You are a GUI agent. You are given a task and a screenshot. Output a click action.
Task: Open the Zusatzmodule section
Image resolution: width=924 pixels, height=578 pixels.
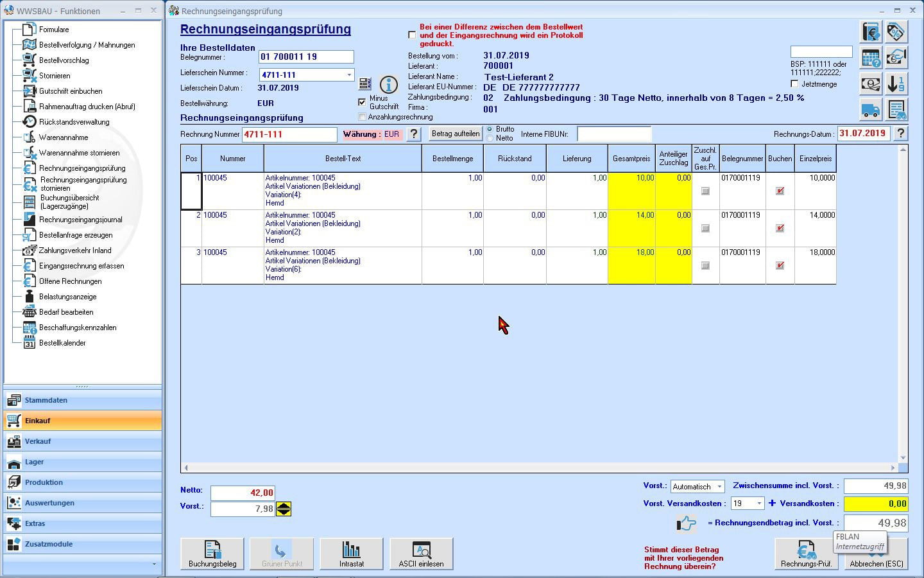(83, 544)
